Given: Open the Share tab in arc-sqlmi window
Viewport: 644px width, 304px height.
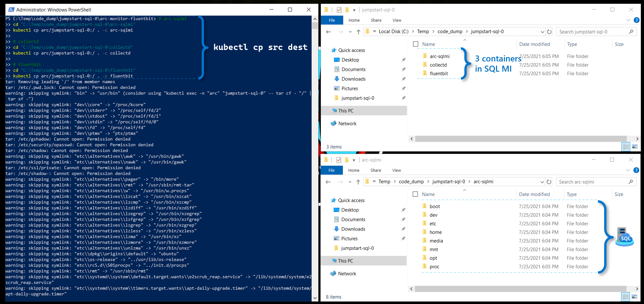Looking at the screenshot, I should pyautogui.click(x=375, y=170).
